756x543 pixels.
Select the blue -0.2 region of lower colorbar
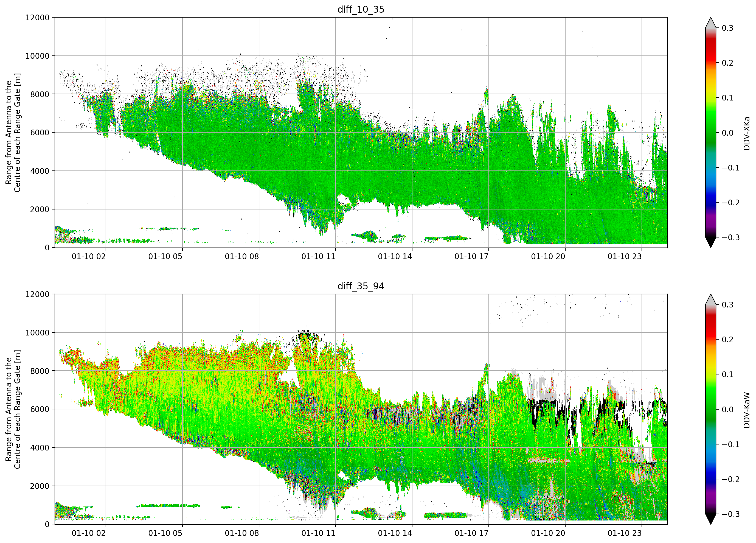pyautogui.click(x=710, y=479)
